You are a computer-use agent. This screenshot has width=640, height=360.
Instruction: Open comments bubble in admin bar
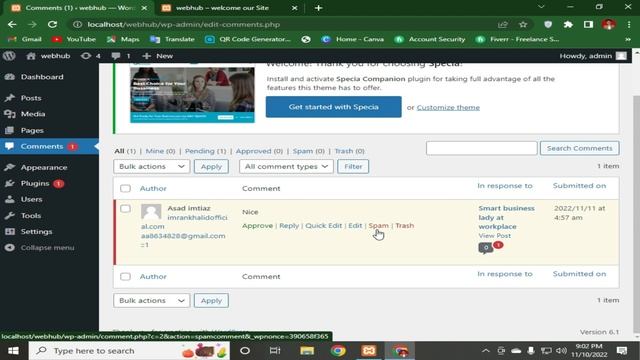(x=121, y=56)
